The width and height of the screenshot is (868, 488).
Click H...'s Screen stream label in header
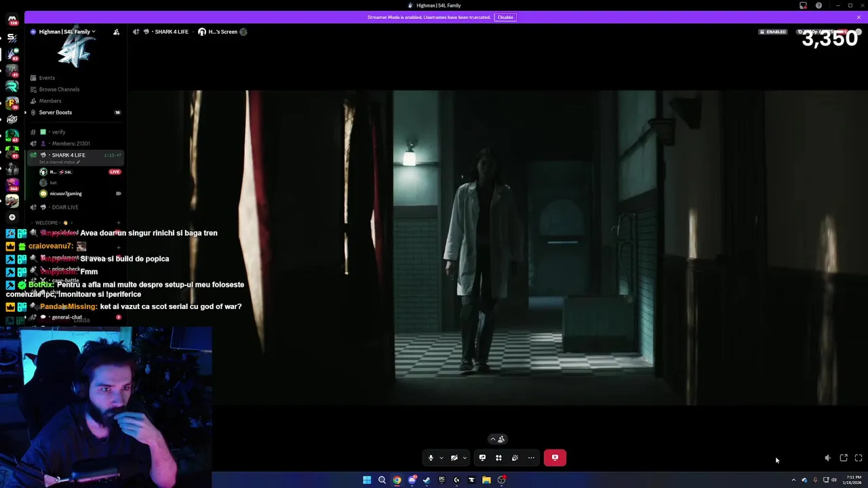(x=222, y=32)
